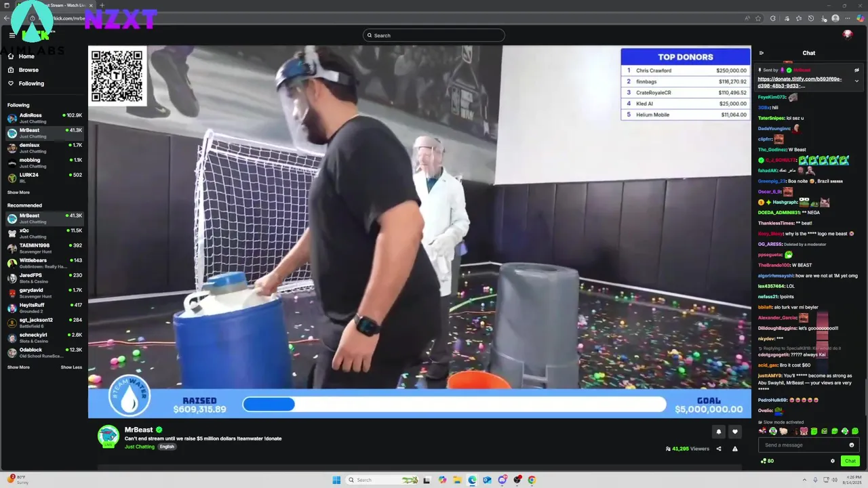Open AdinRoss channel in Following list

pyautogui.click(x=45, y=118)
